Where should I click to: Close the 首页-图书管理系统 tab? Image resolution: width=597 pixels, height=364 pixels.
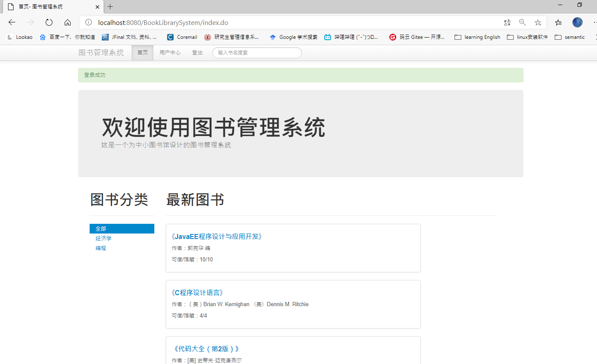[x=97, y=7]
